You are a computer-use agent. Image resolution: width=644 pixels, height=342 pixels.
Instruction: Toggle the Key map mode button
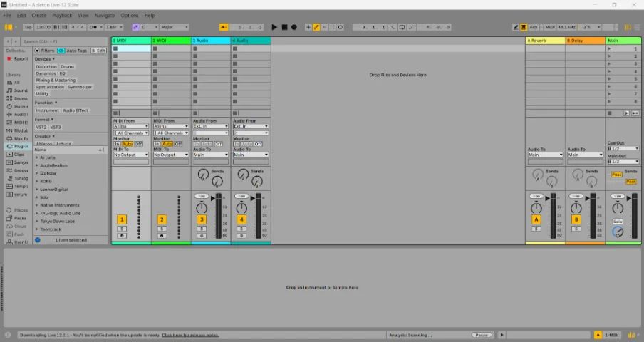tap(533, 27)
